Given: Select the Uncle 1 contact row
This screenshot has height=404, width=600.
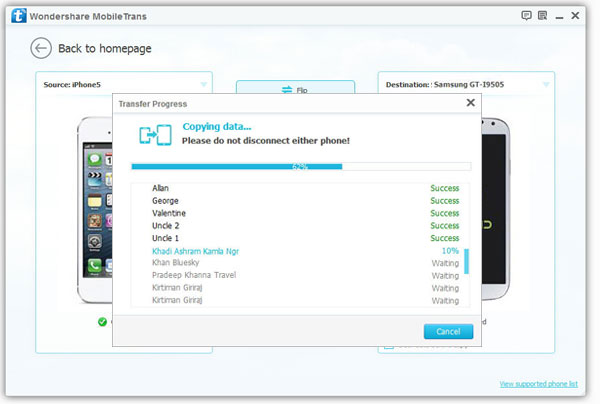Looking at the screenshot, I should pos(300,238).
